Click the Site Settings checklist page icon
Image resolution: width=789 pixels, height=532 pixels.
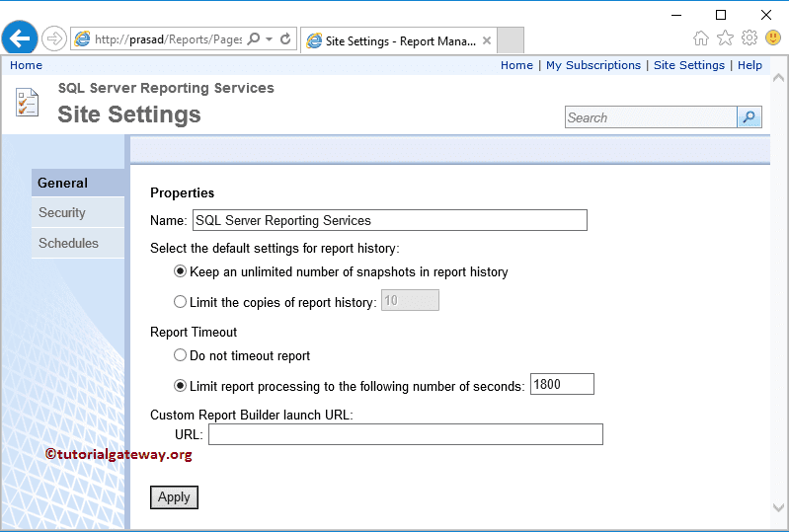click(27, 102)
